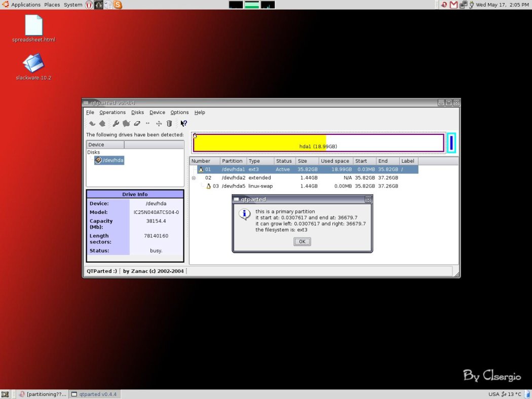Viewport: 532px width, 399px height.
Task: Collapse the /dev/hda2 extended partition row
Action: 194,178
